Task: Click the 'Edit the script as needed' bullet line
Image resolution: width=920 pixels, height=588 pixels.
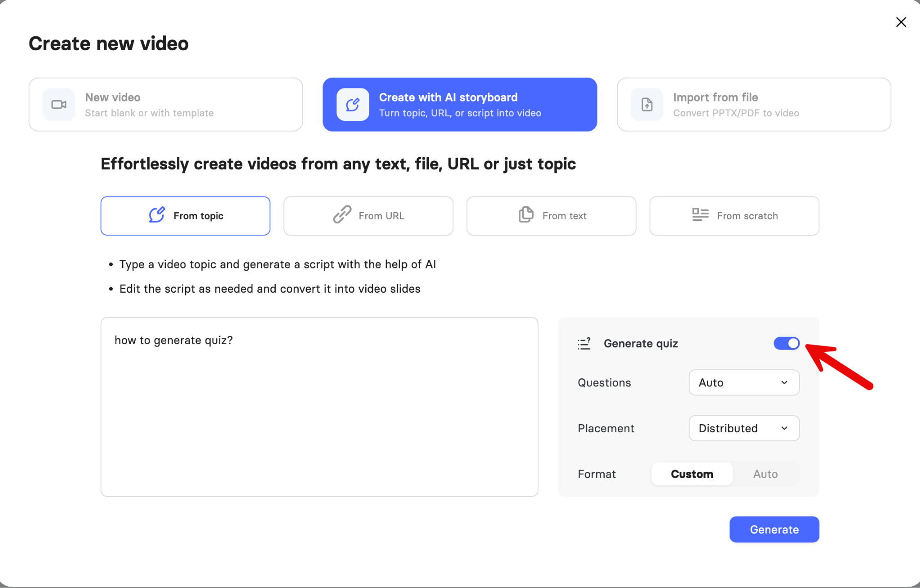Action: 270,289
